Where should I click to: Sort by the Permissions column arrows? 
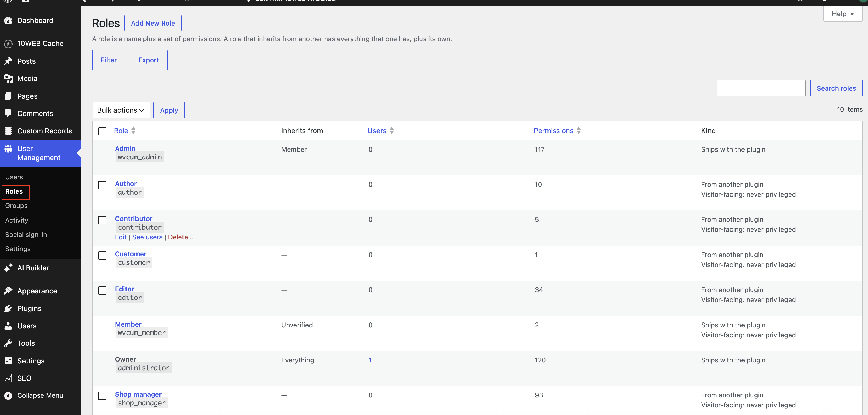(x=579, y=131)
